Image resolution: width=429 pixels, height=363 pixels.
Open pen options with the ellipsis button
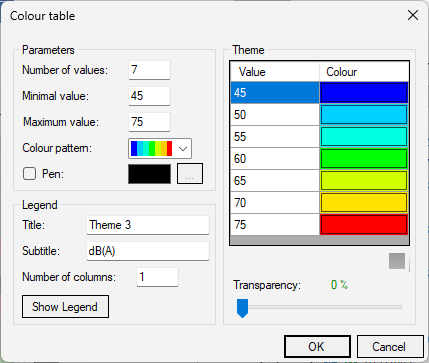click(190, 174)
